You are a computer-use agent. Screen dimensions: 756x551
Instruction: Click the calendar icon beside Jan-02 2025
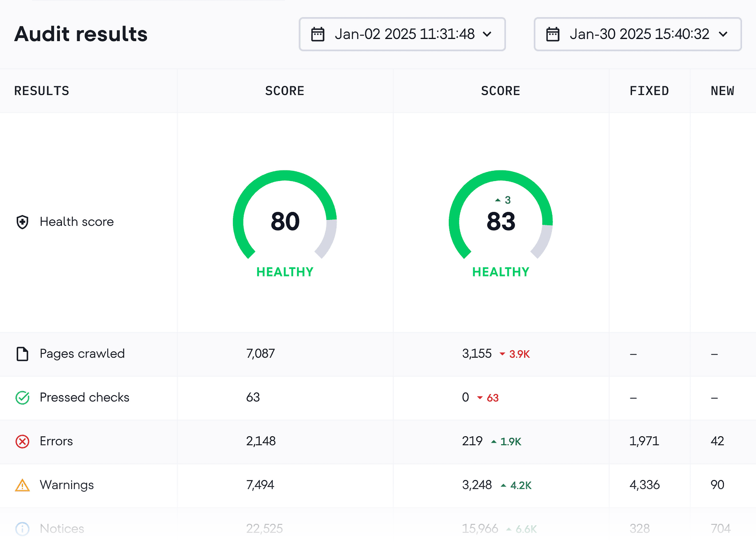click(318, 34)
